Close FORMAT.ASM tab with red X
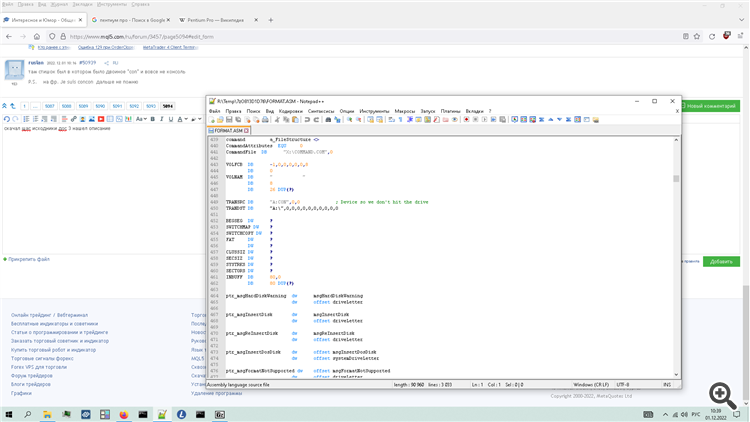Screen dimensions: 750x422 click(x=246, y=131)
